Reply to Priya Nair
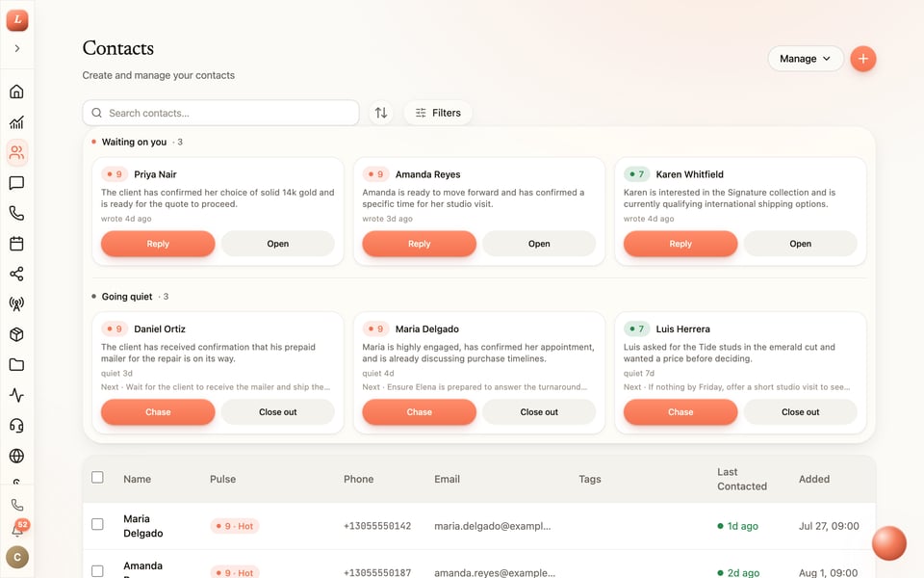 (158, 244)
